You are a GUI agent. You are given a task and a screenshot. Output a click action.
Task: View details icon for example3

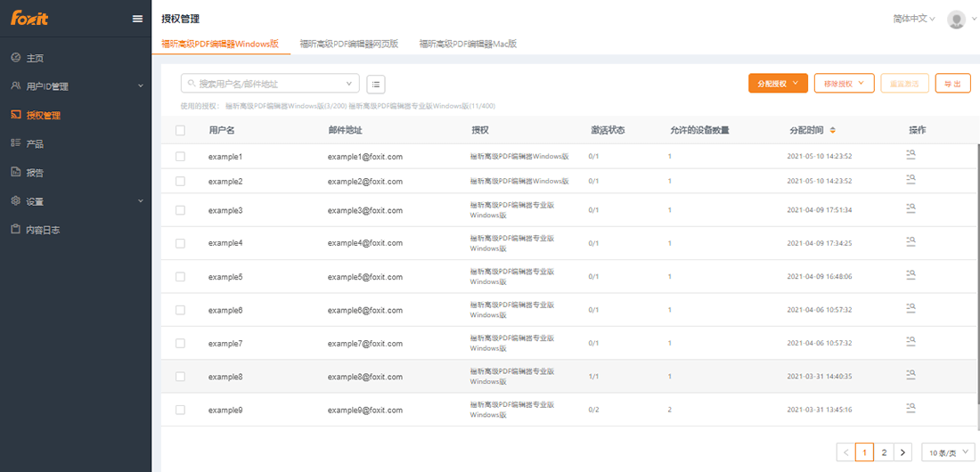(911, 209)
